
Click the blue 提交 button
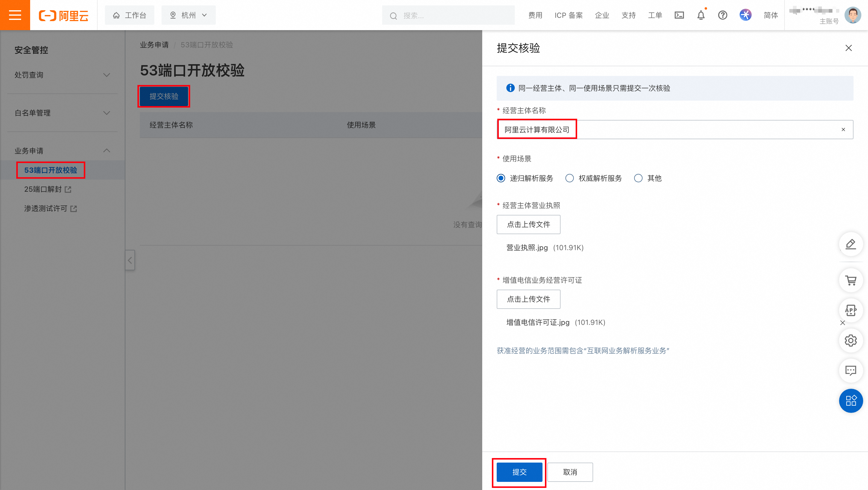519,472
